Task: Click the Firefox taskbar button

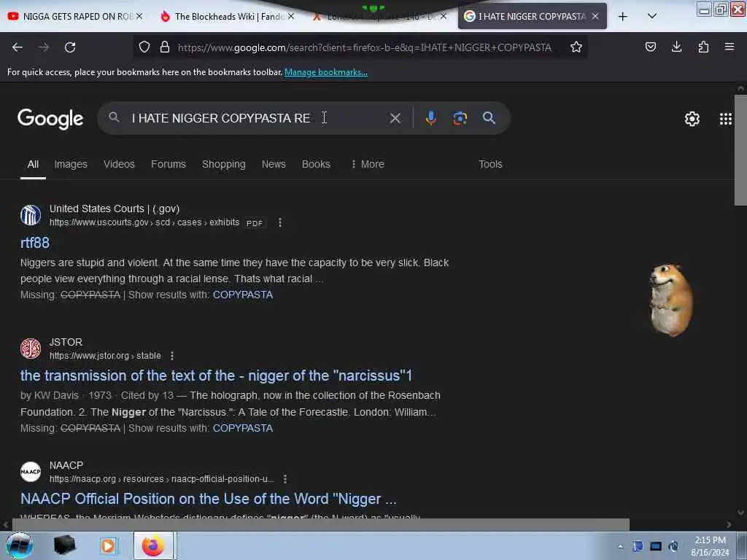Action: point(153,545)
